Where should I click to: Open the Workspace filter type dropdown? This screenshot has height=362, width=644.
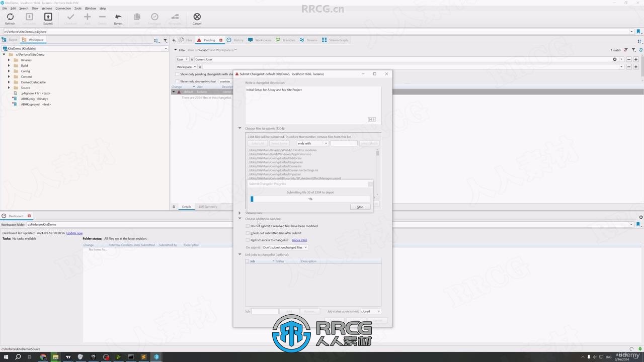tap(186, 67)
